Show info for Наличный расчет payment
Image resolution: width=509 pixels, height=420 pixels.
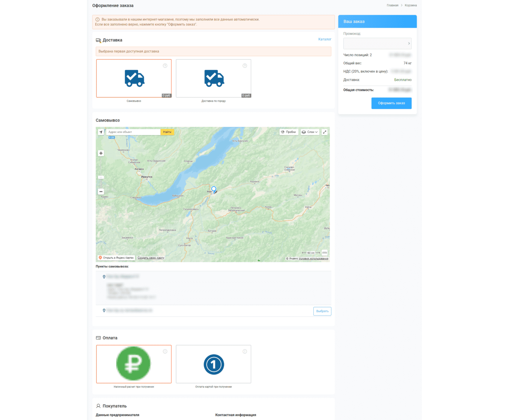[165, 352]
